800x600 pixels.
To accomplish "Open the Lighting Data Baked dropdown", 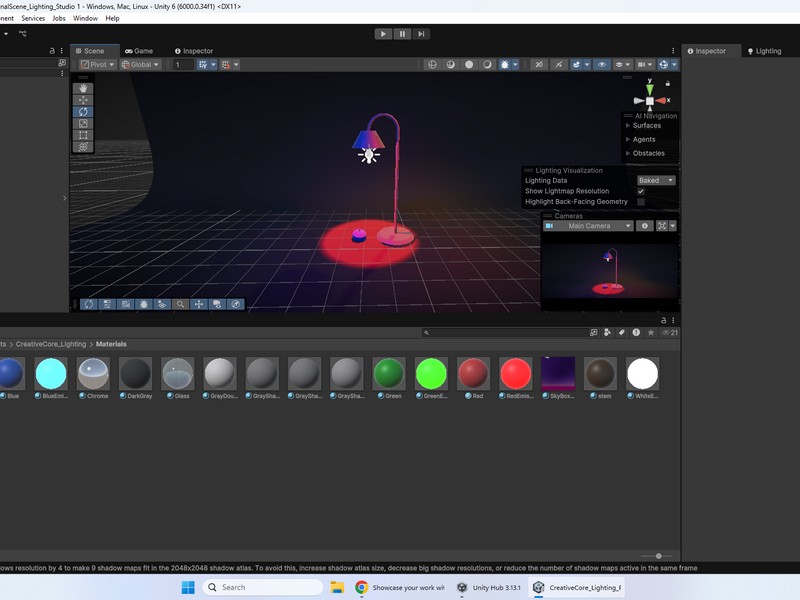I will tap(656, 181).
